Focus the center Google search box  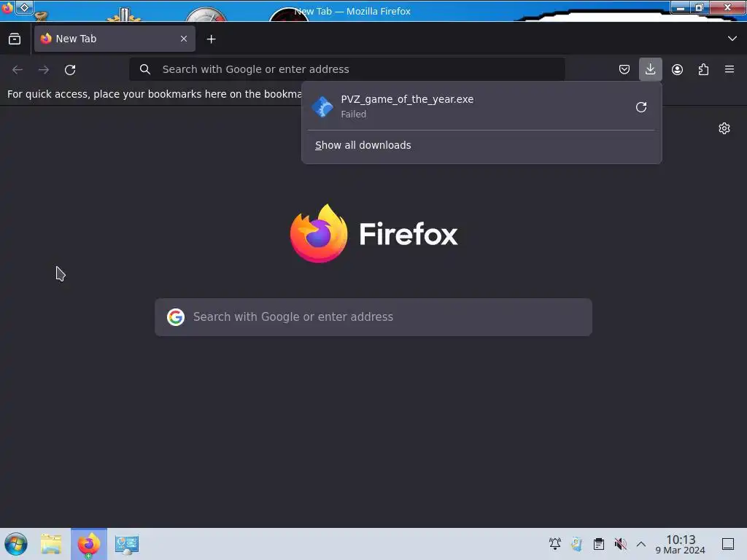click(x=373, y=317)
